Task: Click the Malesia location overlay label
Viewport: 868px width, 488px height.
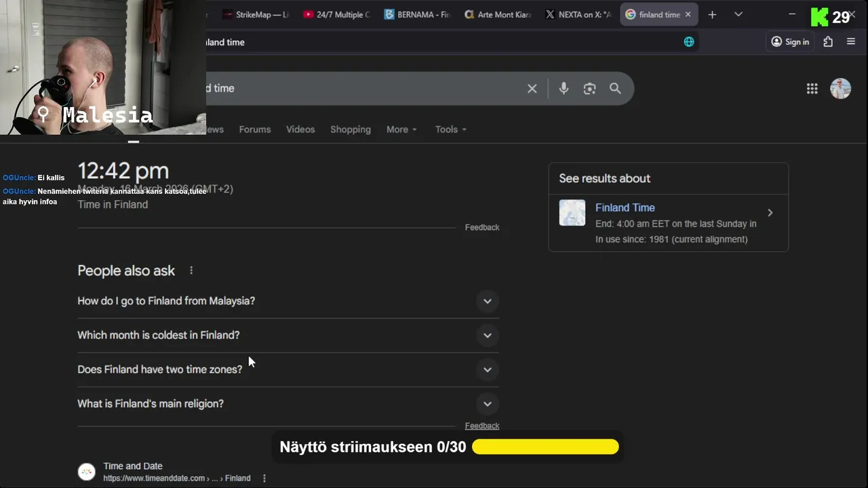Action: click(x=107, y=115)
